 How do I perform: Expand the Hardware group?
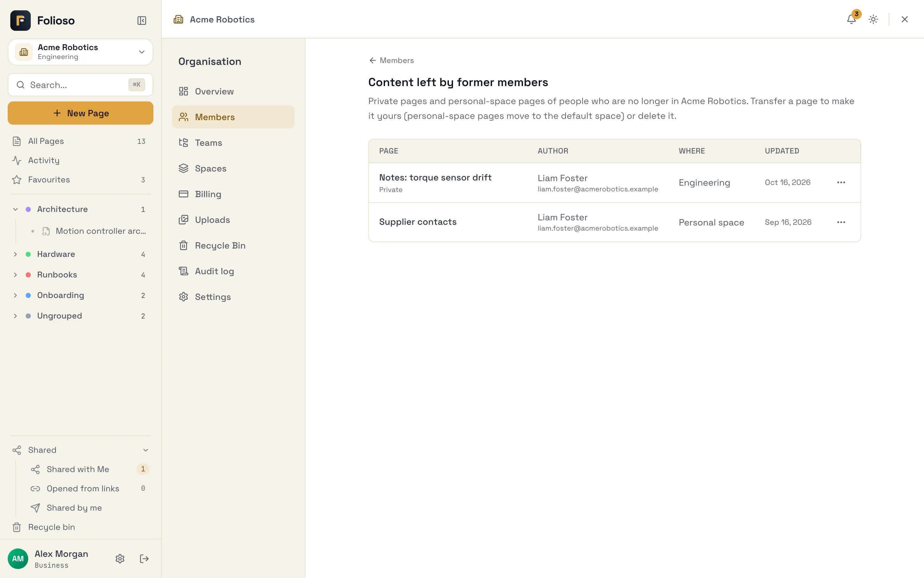click(x=15, y=254)
